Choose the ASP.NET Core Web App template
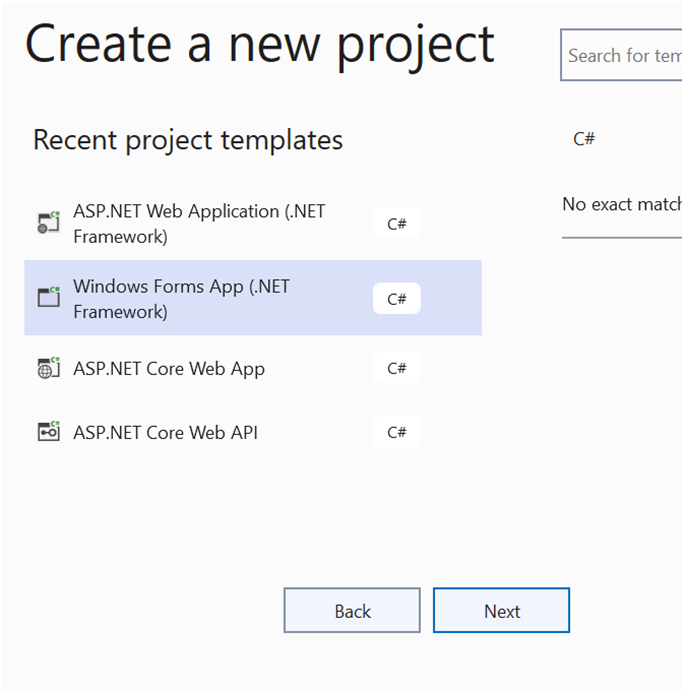684x694 pixels. 253,368
